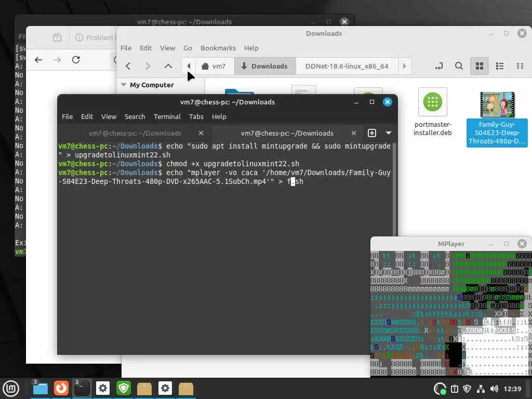This screenshot has width=532, height=399.
Task: Open the volume tray icon
Action: (494, 389)
